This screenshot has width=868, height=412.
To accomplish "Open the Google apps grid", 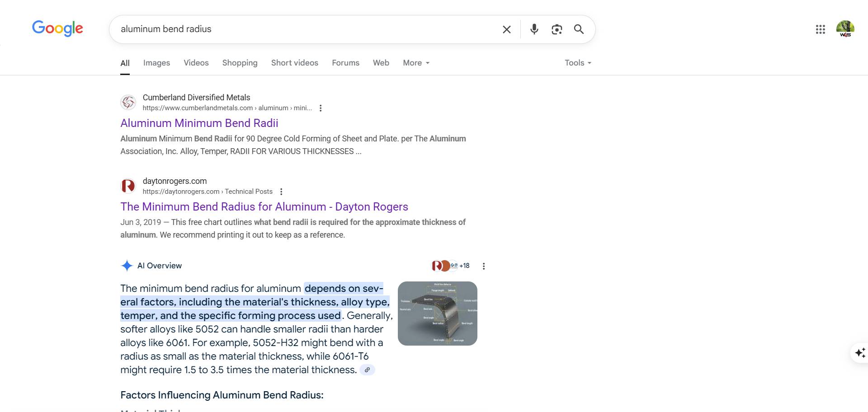I will (x=821, y=29).
